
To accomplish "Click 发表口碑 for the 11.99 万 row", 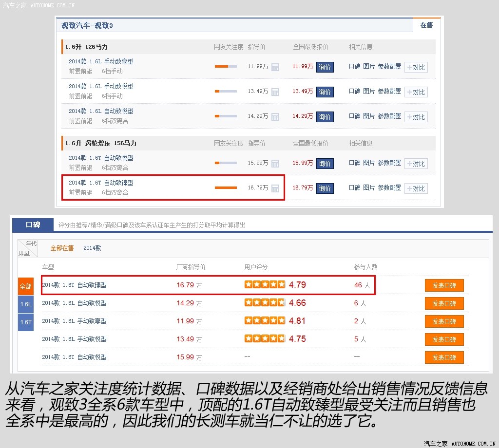I will click(444, 321).
